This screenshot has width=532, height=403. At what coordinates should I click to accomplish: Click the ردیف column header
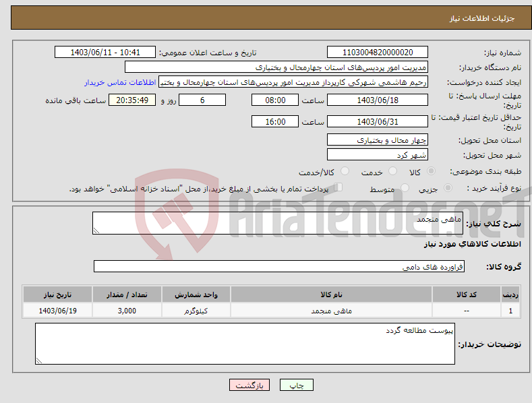(510, 294)
